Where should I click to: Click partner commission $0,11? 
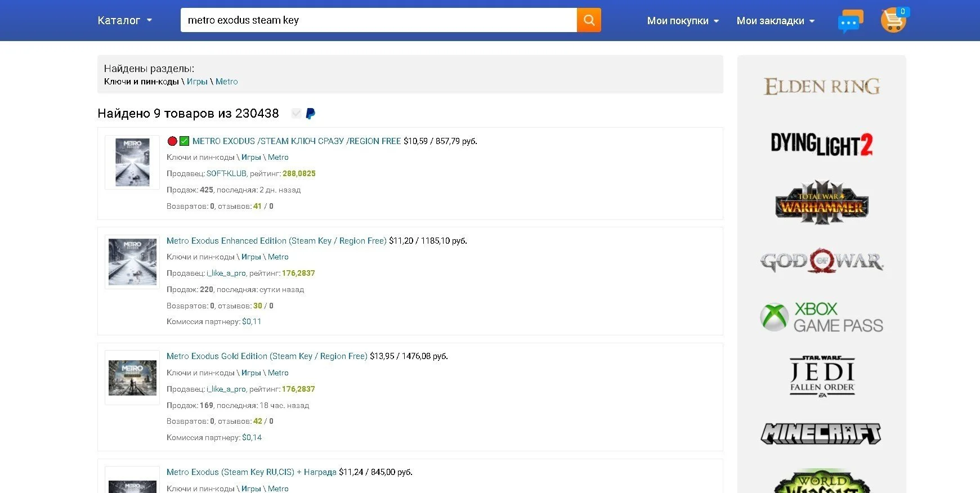point(252,322)
